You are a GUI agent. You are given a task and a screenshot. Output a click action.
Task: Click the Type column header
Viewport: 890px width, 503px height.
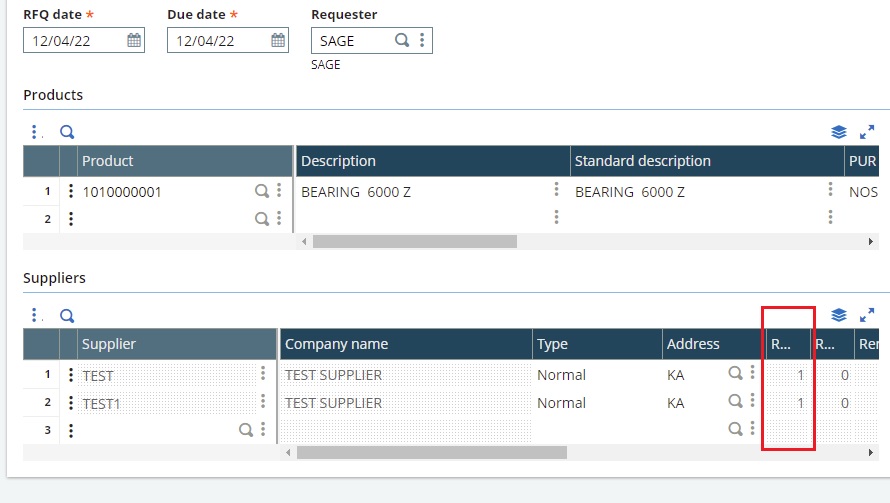[597, 344]
